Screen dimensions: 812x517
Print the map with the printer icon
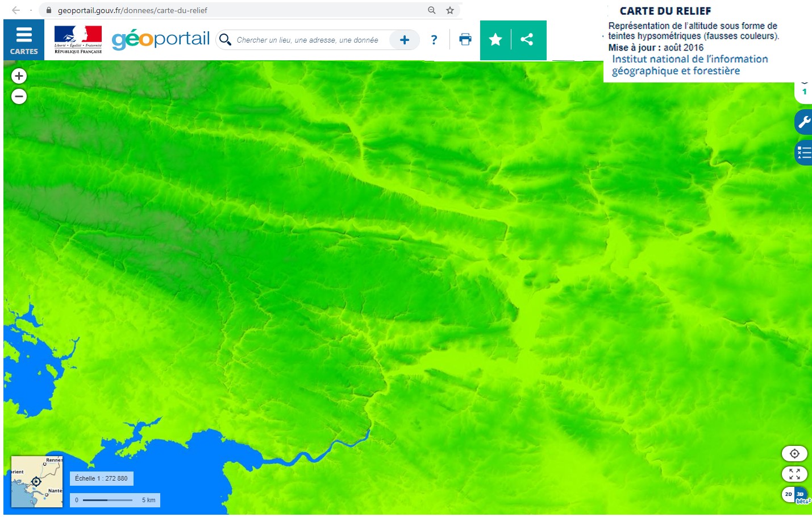[465, 39]
